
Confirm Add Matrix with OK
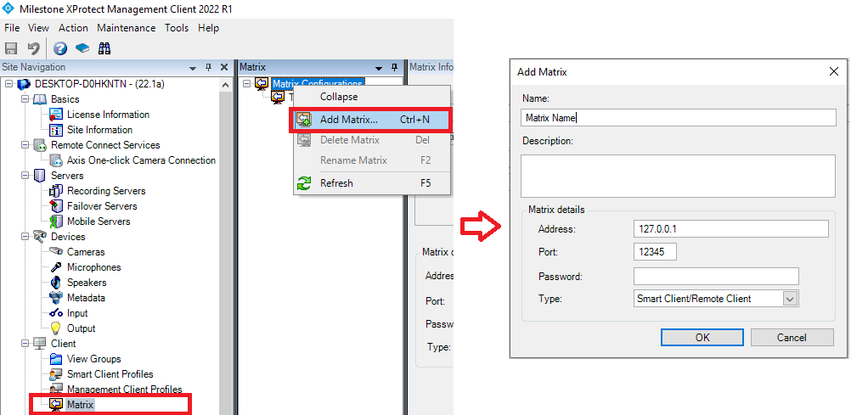702,338
